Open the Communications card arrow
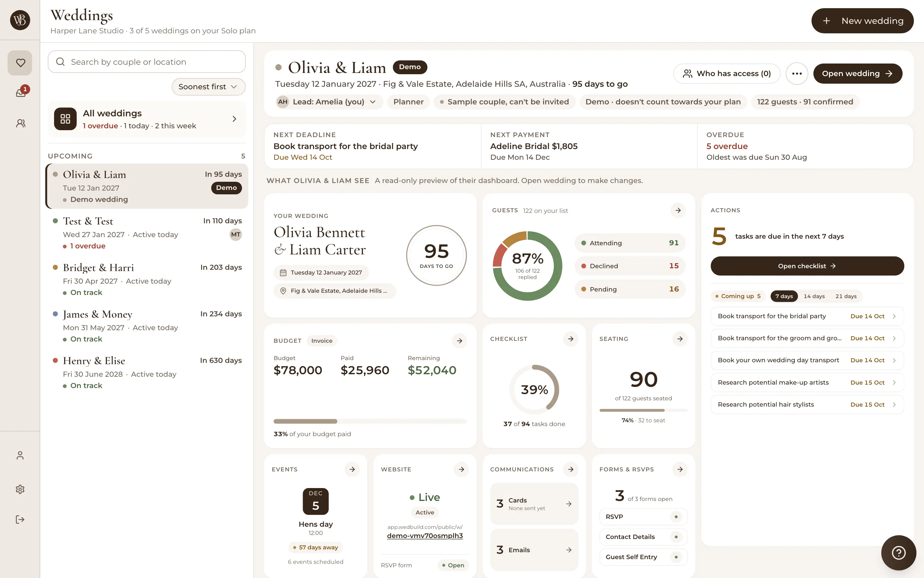Image resolution: width=924 pixels, height=578 pixels. coord(571,469)
